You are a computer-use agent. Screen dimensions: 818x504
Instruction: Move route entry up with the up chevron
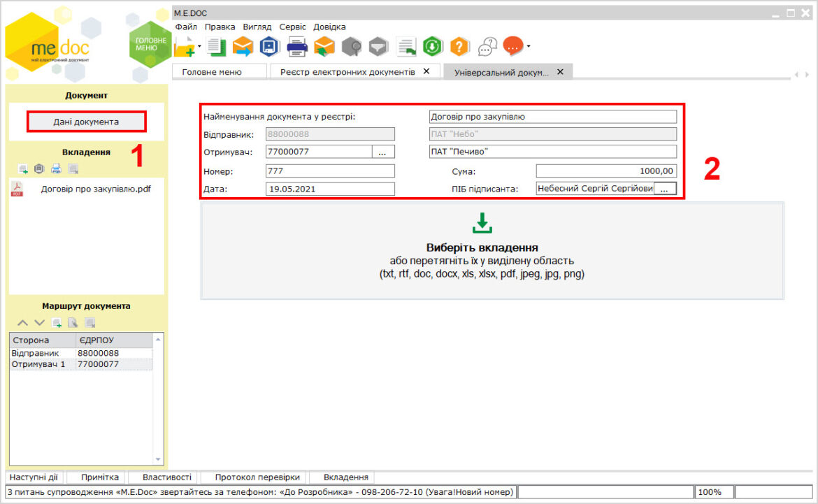pos(23,323)
